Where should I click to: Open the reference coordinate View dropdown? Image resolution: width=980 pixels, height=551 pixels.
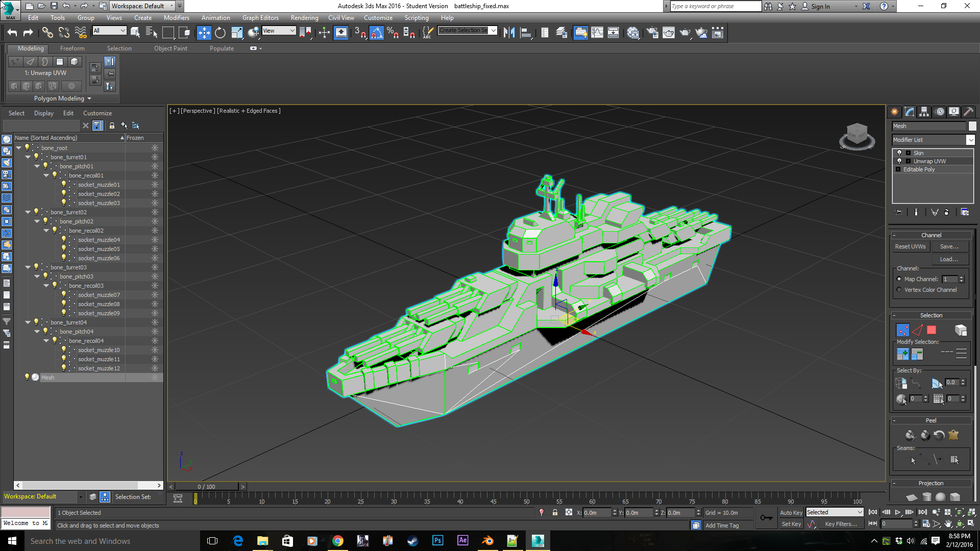(279, 31)
